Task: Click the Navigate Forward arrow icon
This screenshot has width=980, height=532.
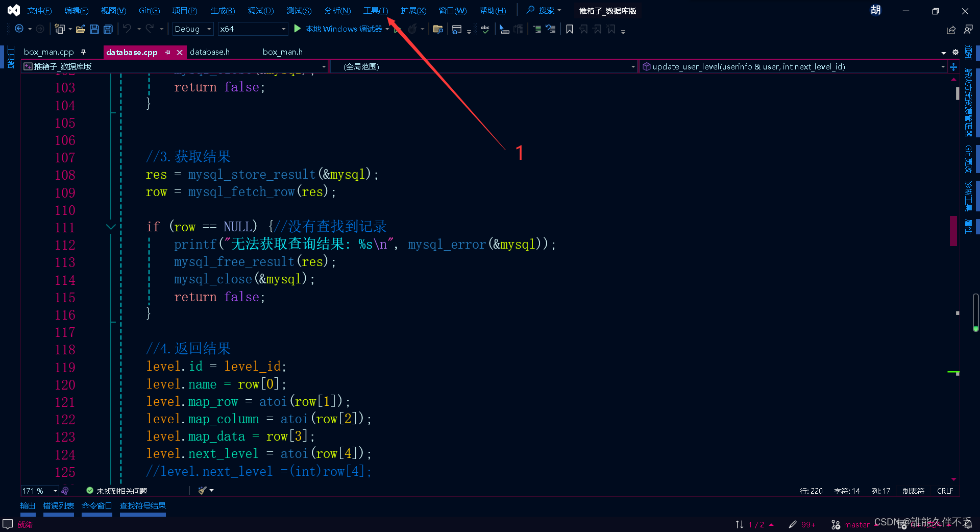Action: 40,29
